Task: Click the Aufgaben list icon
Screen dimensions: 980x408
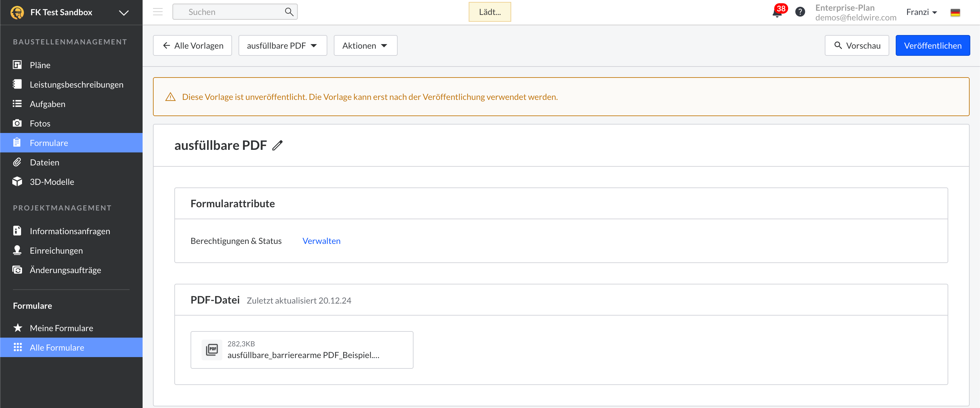Action: [17, 103]
